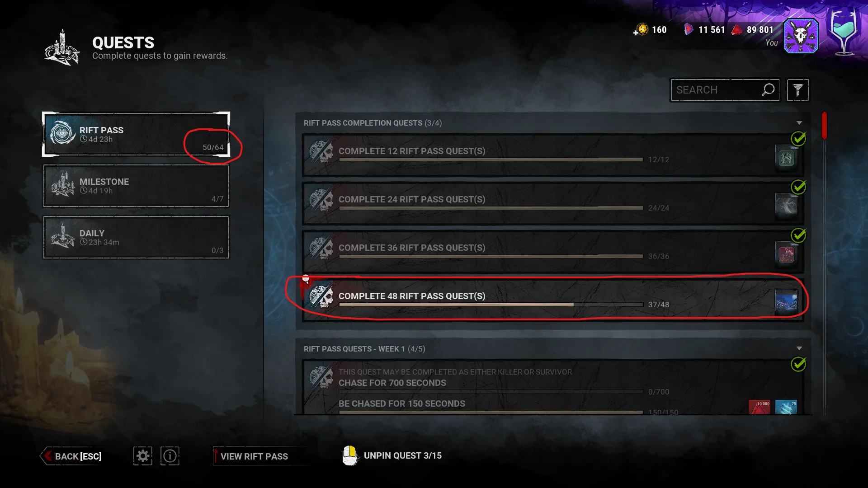Open the info icon at bottom
The width and height of the screenshot is (868, 488).
click(170, 456)
